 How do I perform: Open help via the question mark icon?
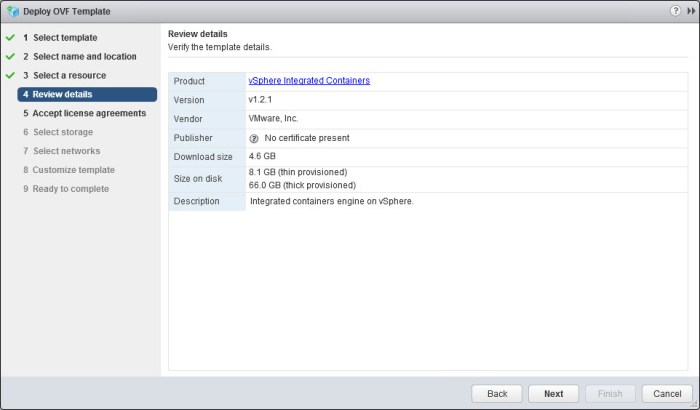(x=675, y=11)
